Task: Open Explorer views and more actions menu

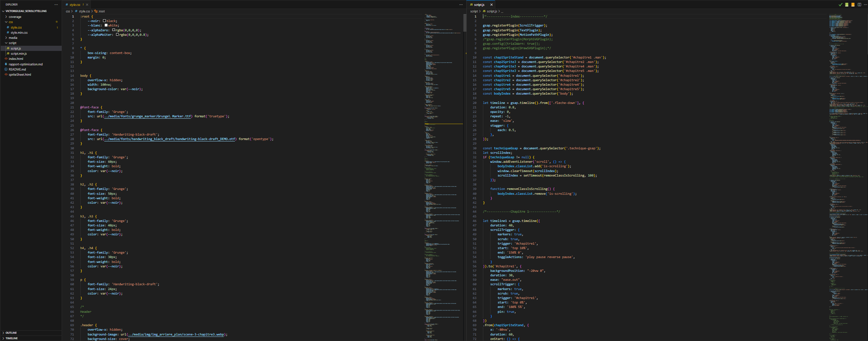Action: click(x=56, y=4)
